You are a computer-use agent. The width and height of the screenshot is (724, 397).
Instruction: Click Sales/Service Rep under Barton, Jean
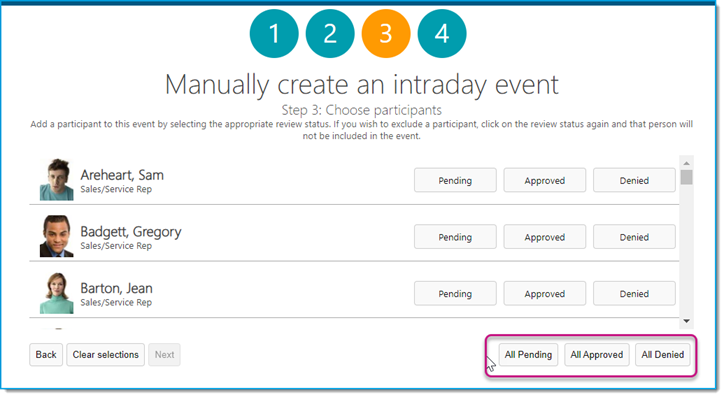(116, 302)
